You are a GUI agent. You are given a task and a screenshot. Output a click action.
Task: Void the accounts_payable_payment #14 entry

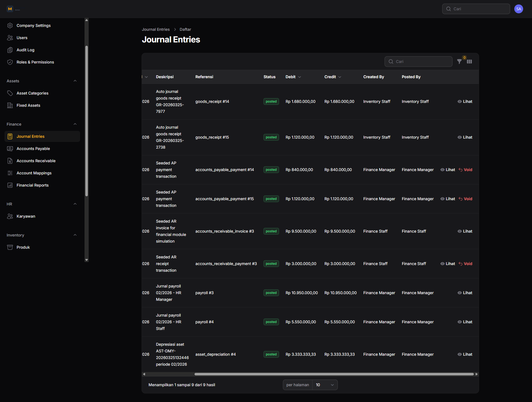click(465, 170)
